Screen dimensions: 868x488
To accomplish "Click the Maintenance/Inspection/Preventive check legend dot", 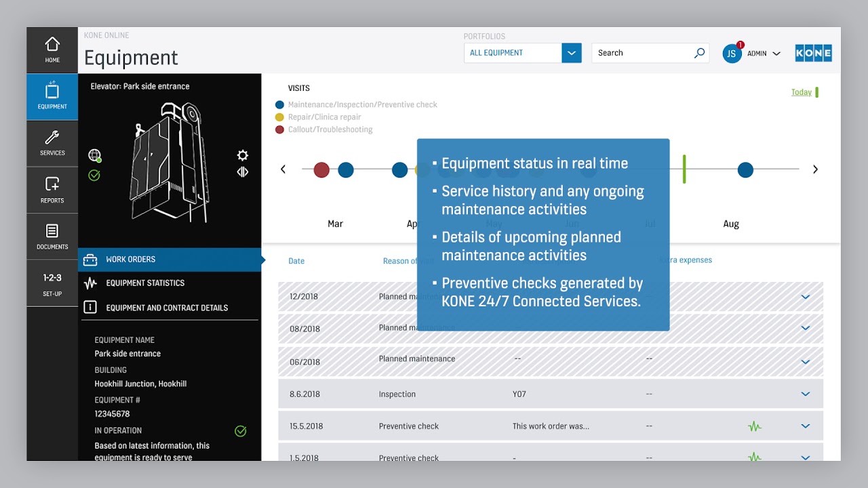I will pos(279,105).
